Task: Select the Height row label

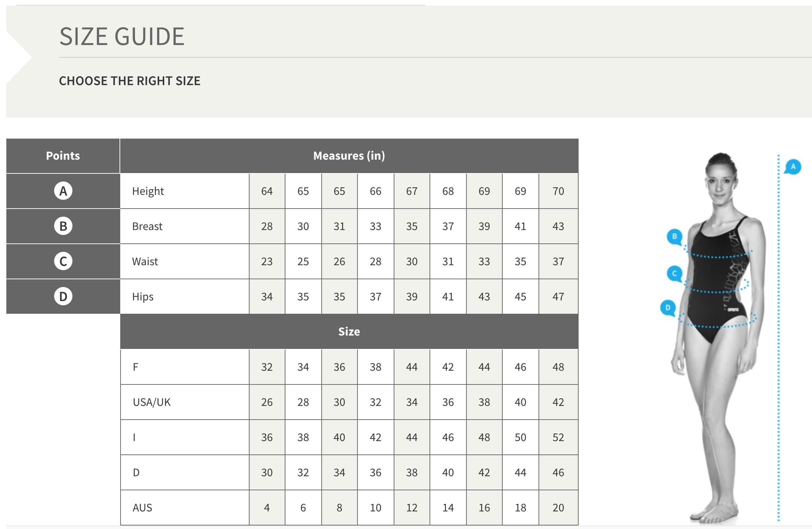Action: click(148, 191)
